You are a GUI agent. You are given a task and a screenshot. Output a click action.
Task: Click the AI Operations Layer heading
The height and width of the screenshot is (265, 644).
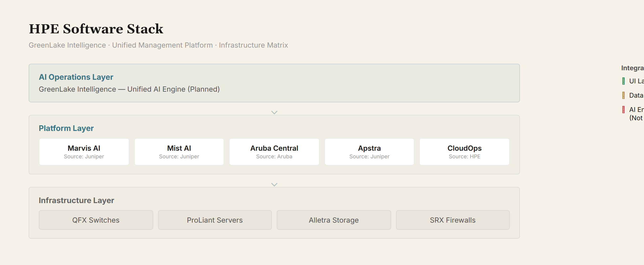tap(76, 77)
